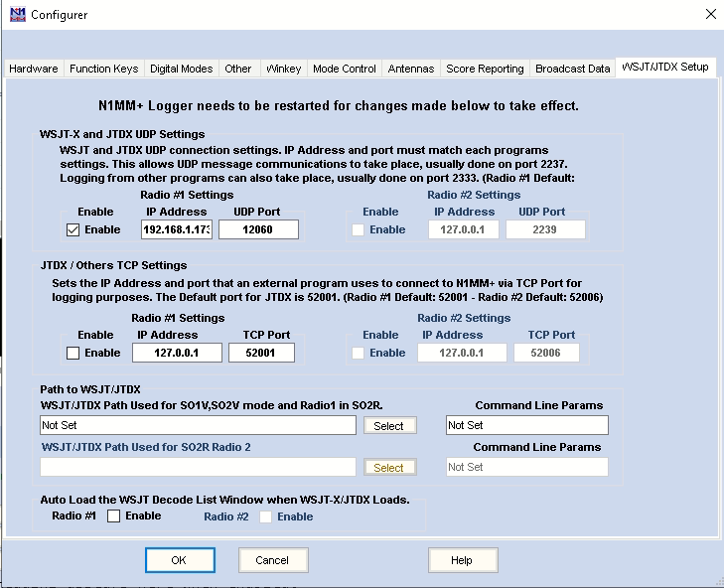Open the Function Keys tab
Screen dimensions: 724x588
click(103, 69)
